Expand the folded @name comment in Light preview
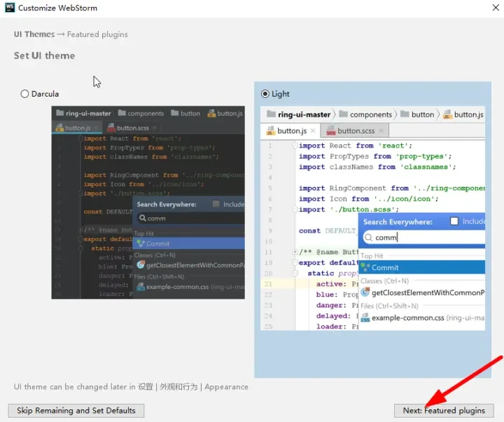The height and width of the screenshot is (422, 504). (x=295, y=252)
